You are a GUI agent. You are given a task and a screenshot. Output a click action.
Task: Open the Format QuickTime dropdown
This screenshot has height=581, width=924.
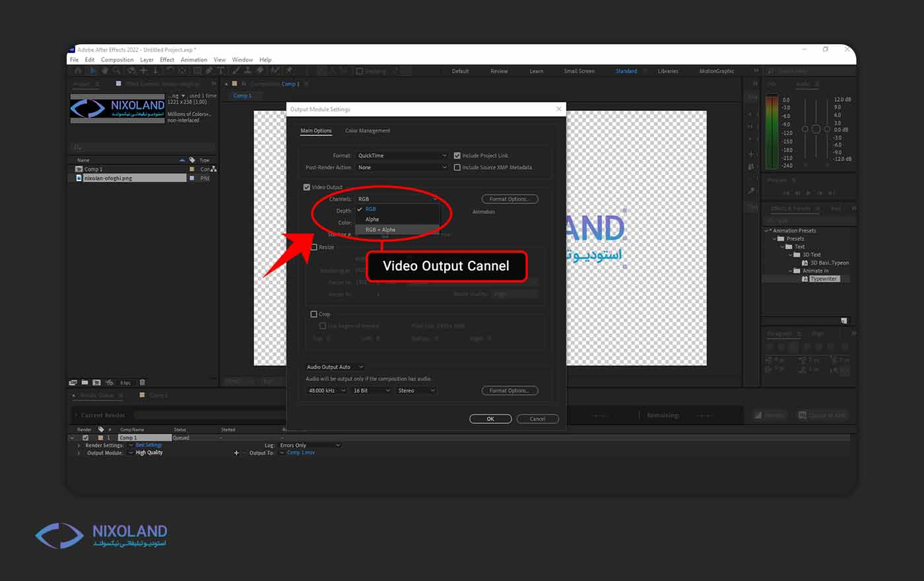(402, 156)
